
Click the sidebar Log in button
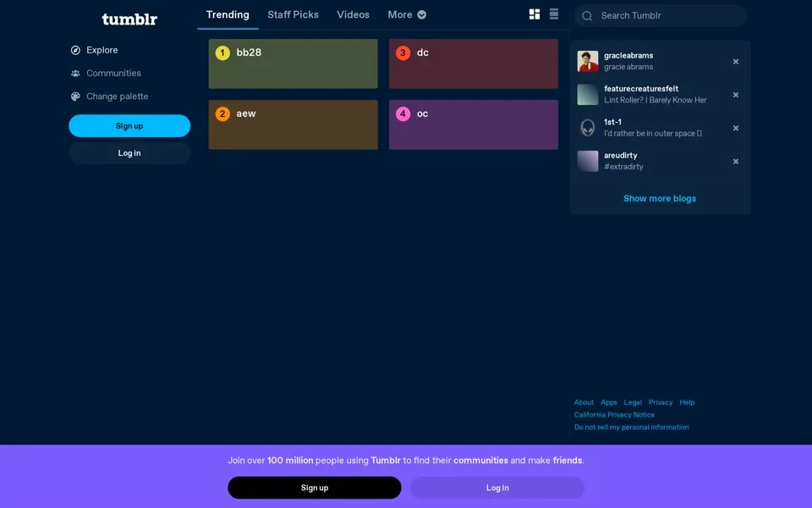129,153
